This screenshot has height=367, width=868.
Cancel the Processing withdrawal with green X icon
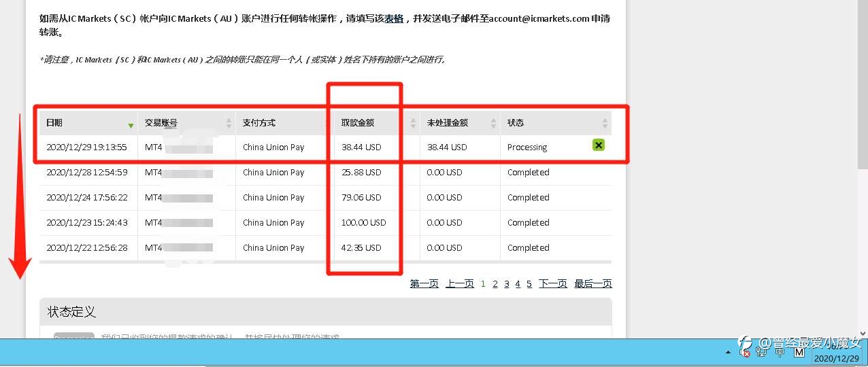[599, 145]
